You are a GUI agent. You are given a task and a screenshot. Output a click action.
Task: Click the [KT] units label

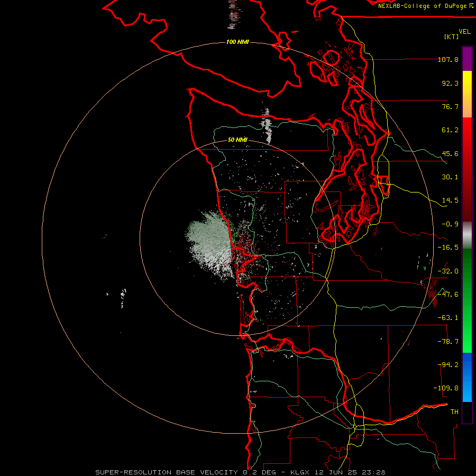(x=452, y=36)
